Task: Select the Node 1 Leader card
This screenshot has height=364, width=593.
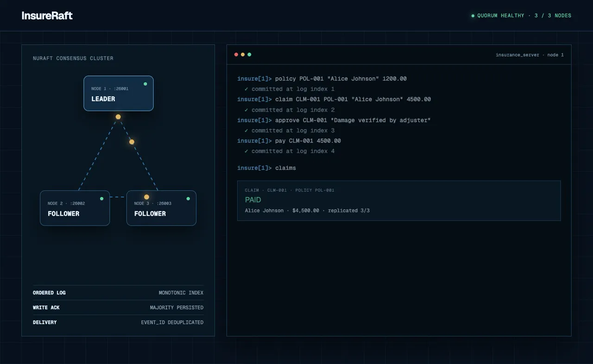Action: coord(119,94)
